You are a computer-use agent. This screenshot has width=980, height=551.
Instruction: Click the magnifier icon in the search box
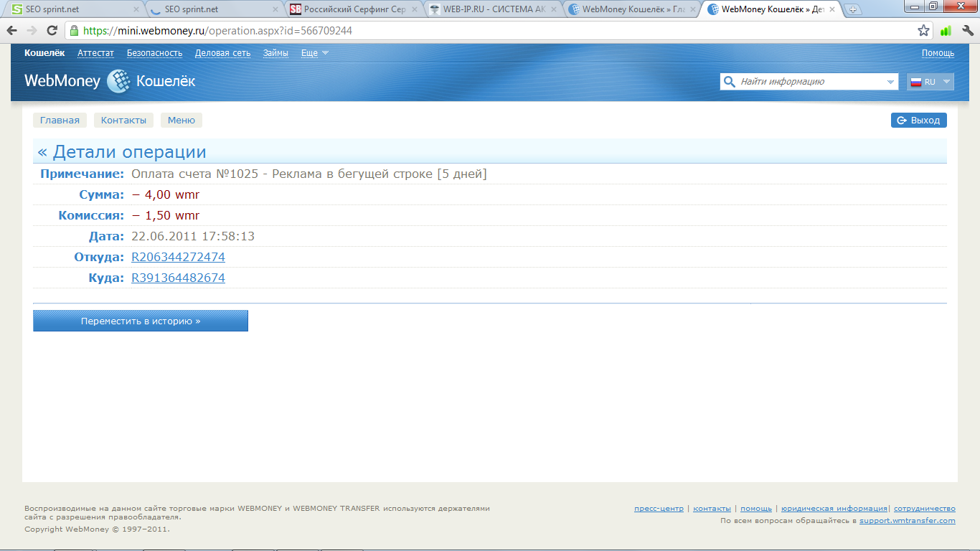[x=730, y=82]
